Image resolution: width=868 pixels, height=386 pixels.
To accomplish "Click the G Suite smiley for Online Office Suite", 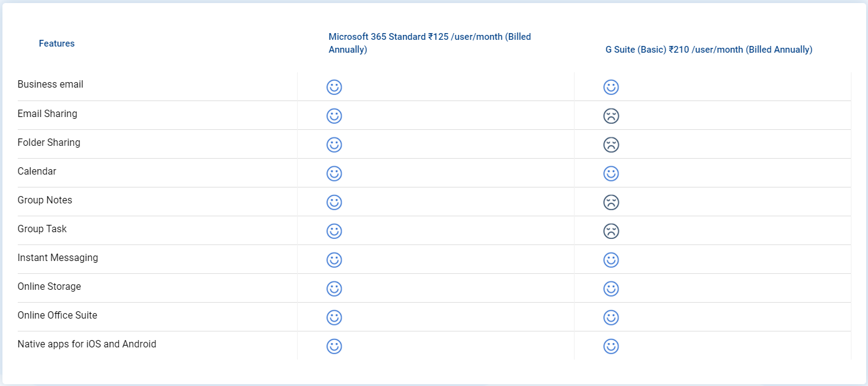I will (611, 317).
